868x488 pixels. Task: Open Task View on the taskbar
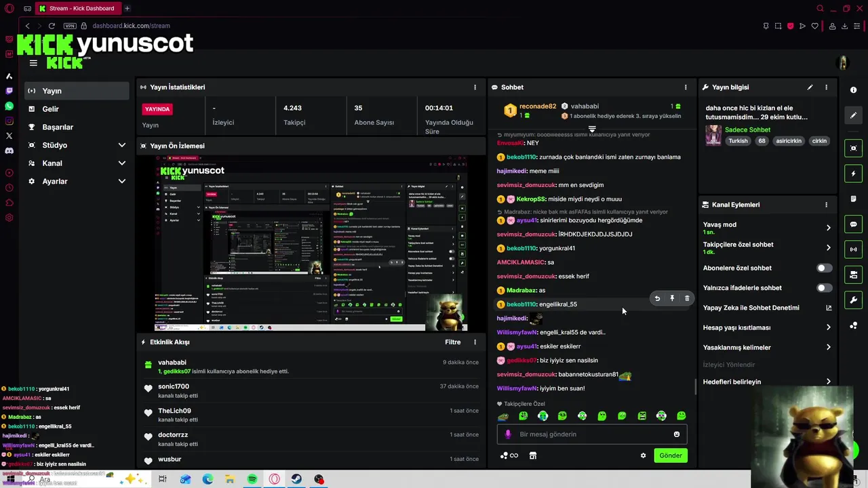point(163,479)
